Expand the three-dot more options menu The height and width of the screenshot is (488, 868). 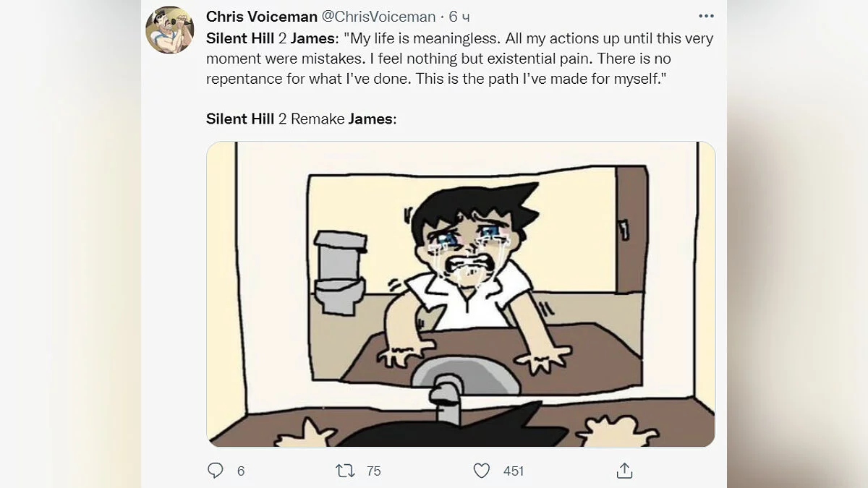tap(705, 16)
